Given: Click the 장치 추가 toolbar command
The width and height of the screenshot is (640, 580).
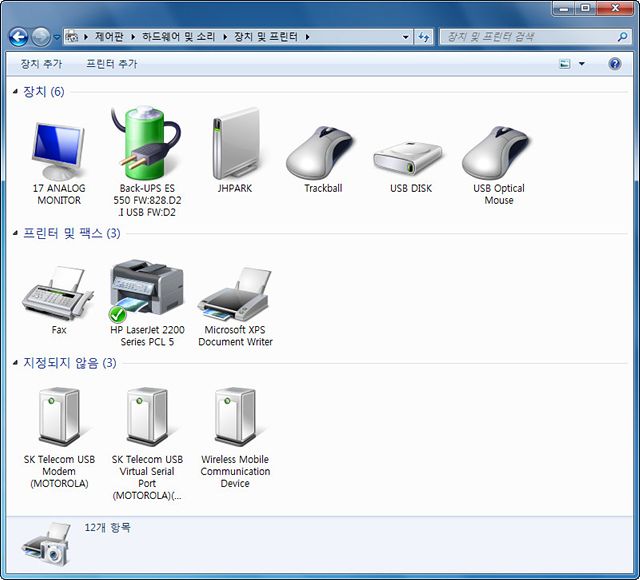Looking at the screenshot, I should point(41,64).
